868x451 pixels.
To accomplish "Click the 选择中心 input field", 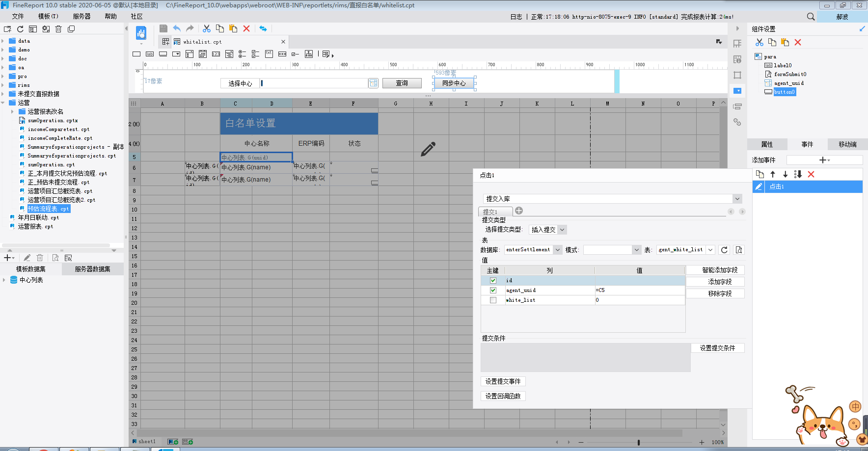I will click(314, 83).
